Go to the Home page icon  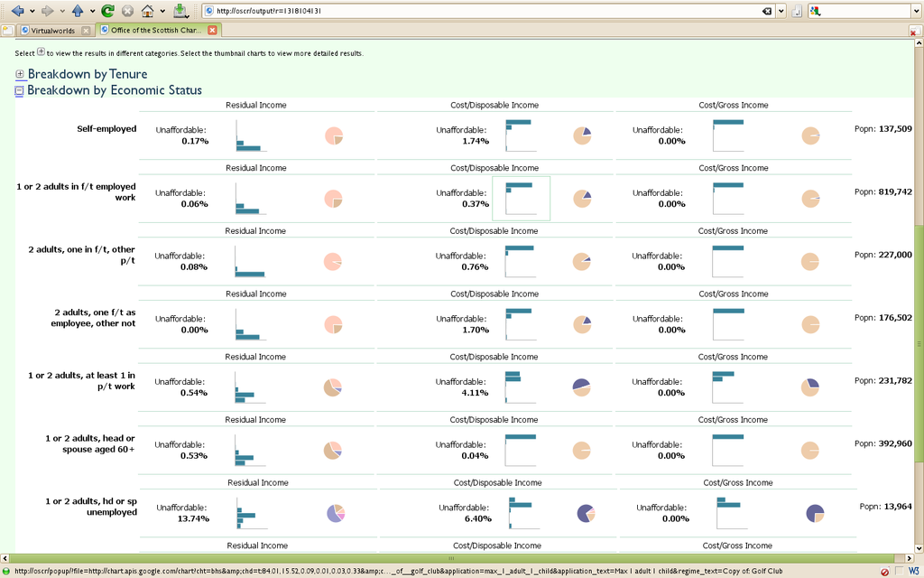pyautogui.click(x=147, y=11)
